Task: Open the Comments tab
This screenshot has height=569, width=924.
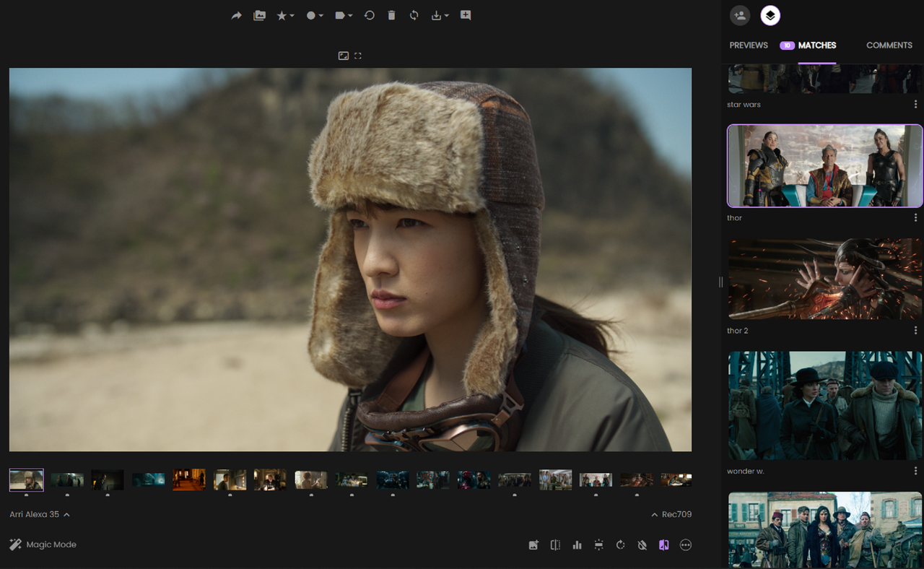Action: [889, 45]
